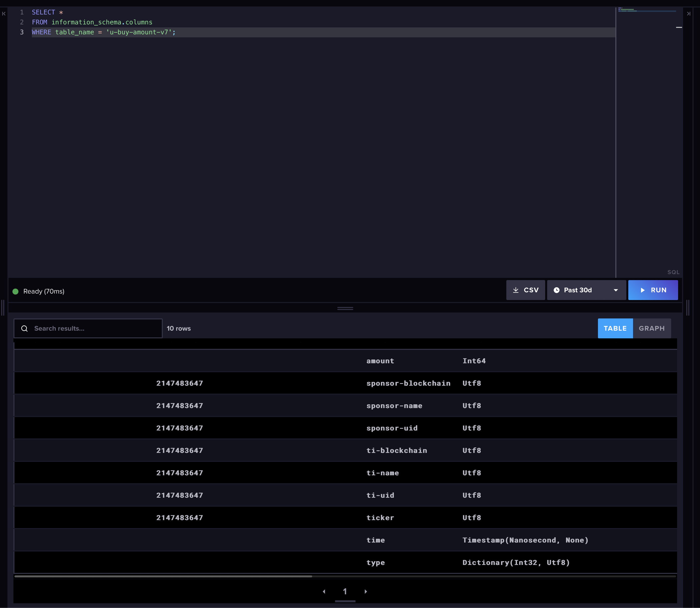Go to previous results page arrow

point(324,591)
